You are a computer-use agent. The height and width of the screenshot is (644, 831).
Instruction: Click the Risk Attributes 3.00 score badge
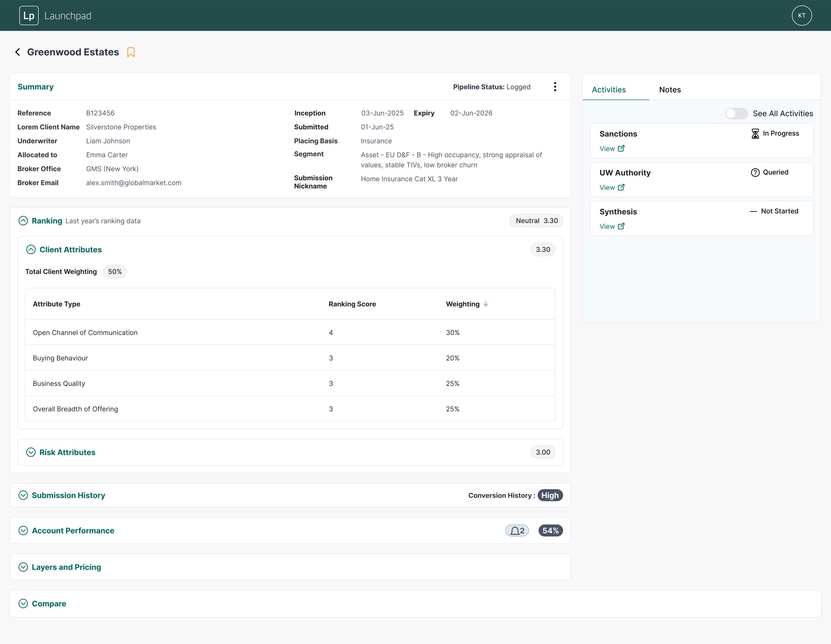click(x=543, y=452)
